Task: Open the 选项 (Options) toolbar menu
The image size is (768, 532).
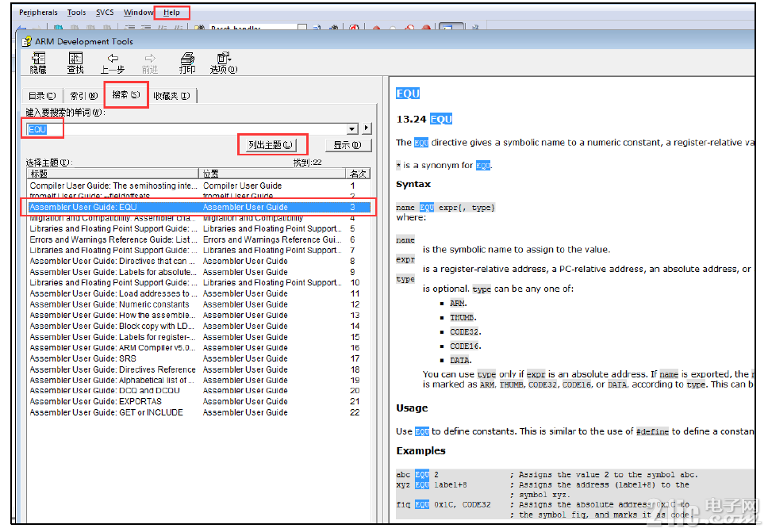Action: click(x=224, y=63)
